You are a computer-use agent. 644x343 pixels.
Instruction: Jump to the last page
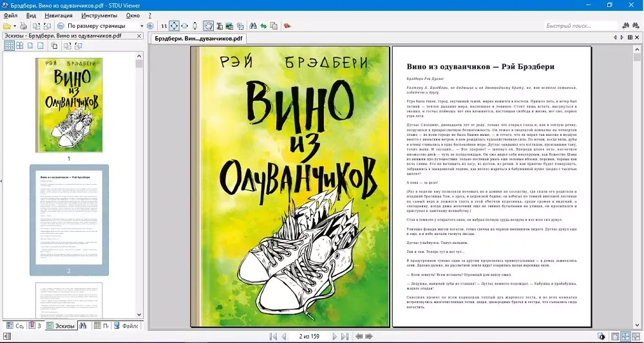click(345, 337)
